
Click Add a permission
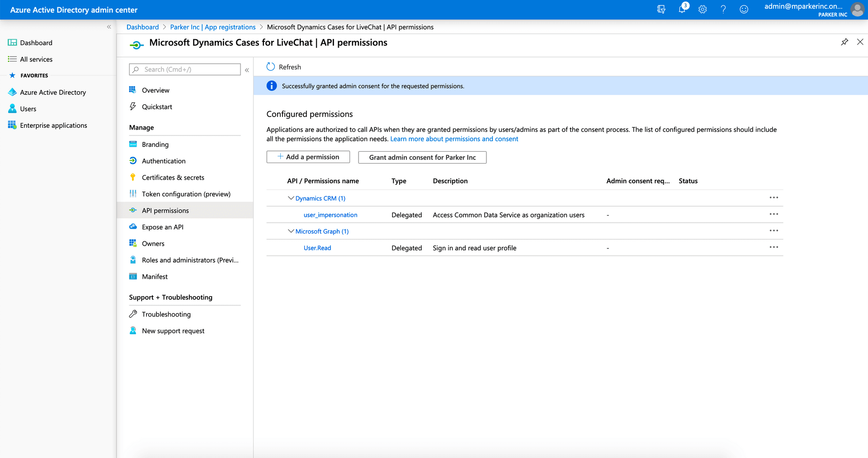click(308, 157)
